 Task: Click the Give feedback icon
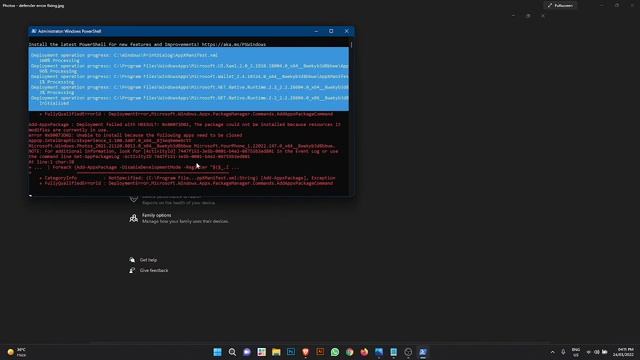pos(132,270)
